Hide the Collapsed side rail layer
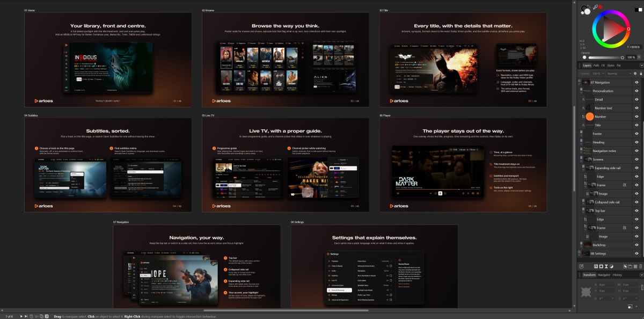Viewport: 644px width, 319px height. 636,202
